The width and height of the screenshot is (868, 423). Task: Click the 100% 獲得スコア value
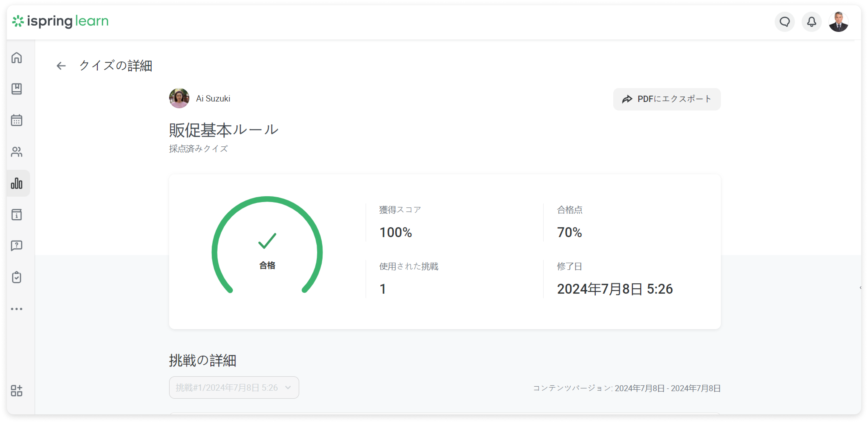tap(395, 232)
